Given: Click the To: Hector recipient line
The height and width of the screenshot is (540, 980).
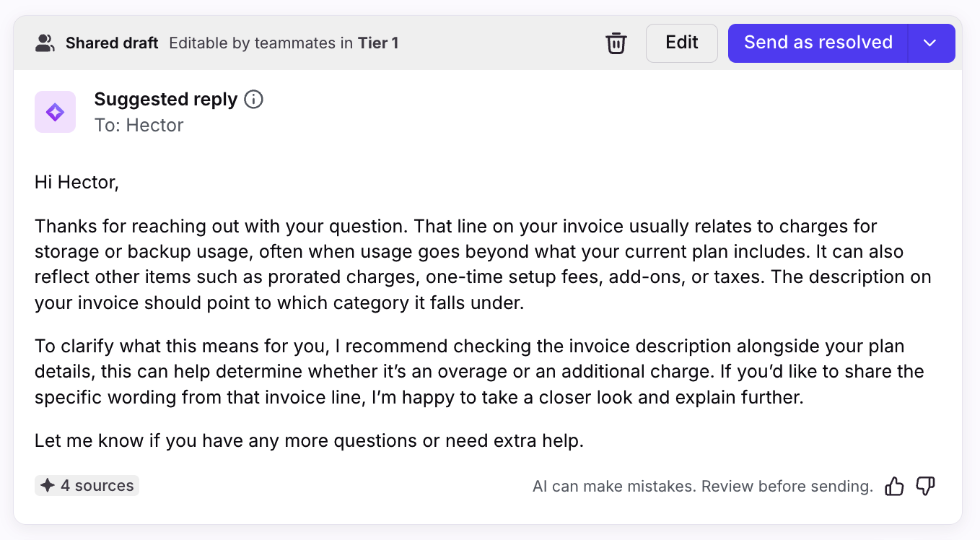Looking at the screenshot, I should [x=139, y=126].
